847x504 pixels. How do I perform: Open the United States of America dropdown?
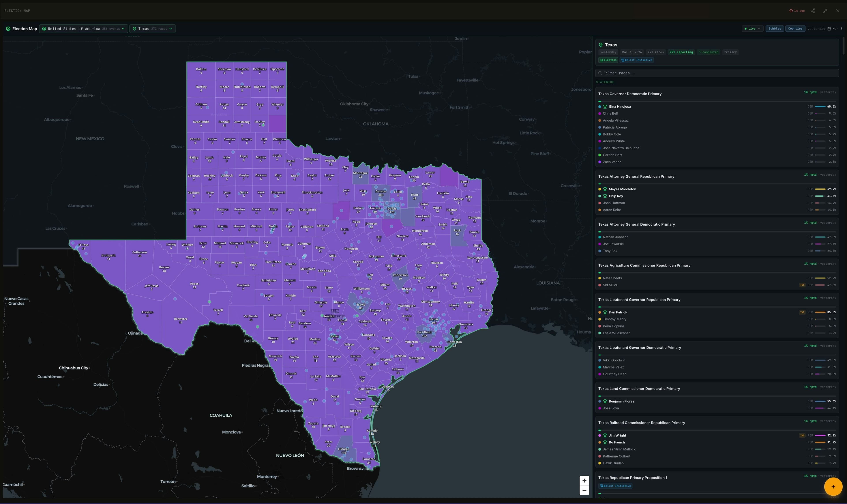tap(84, 29)
